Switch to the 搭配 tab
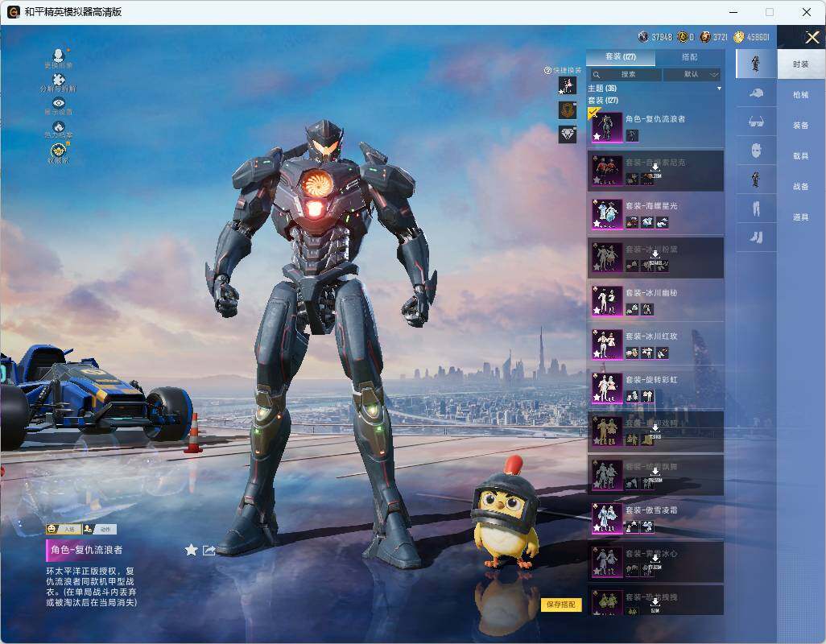This screenshot has height=644, width=826. click(x=689, y=57)
